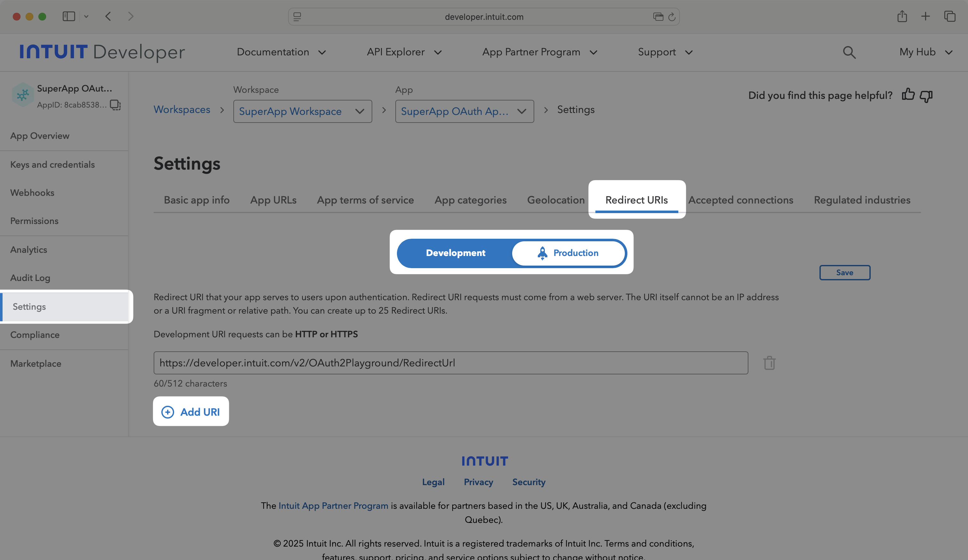
Task: Open the search on the top bar
Action: pos(849,52)
